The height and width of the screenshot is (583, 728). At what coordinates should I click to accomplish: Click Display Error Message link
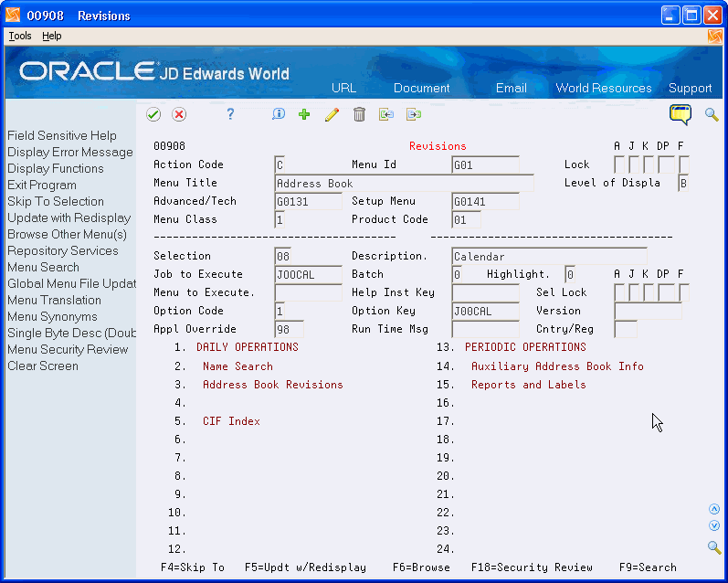pyautogui.click(x=70, y=153)
